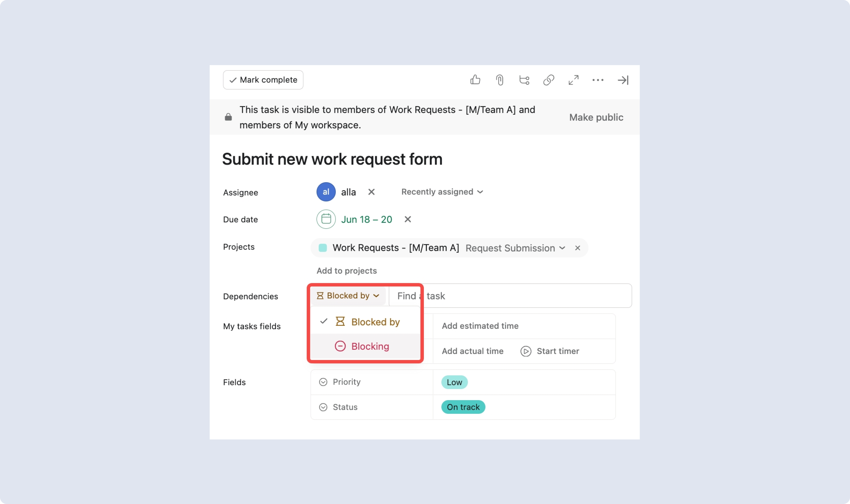Open the due date calendar icon
850x504 pixels.
326,219
